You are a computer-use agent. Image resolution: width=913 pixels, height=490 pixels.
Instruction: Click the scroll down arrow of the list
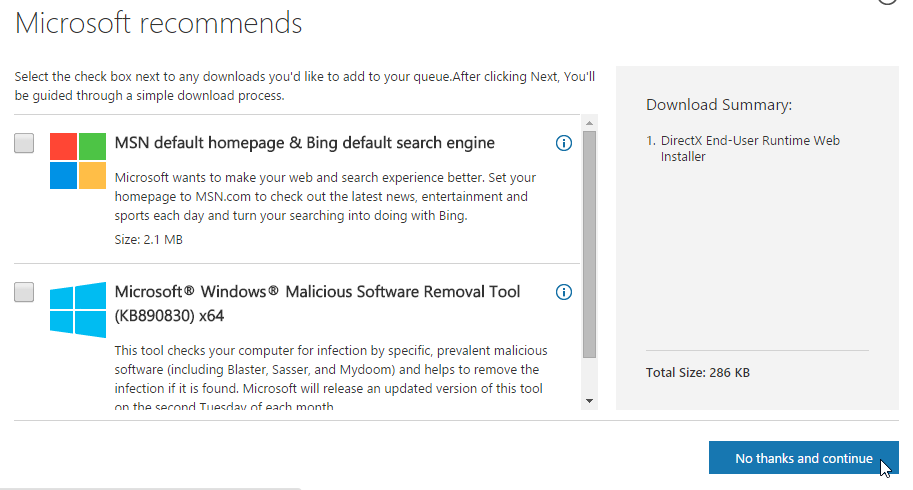coord(589,400)
